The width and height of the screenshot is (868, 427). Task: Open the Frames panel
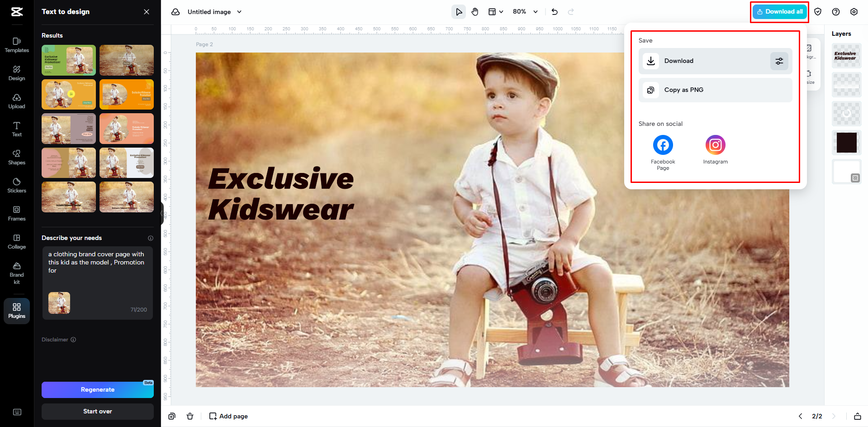point(16,213)
